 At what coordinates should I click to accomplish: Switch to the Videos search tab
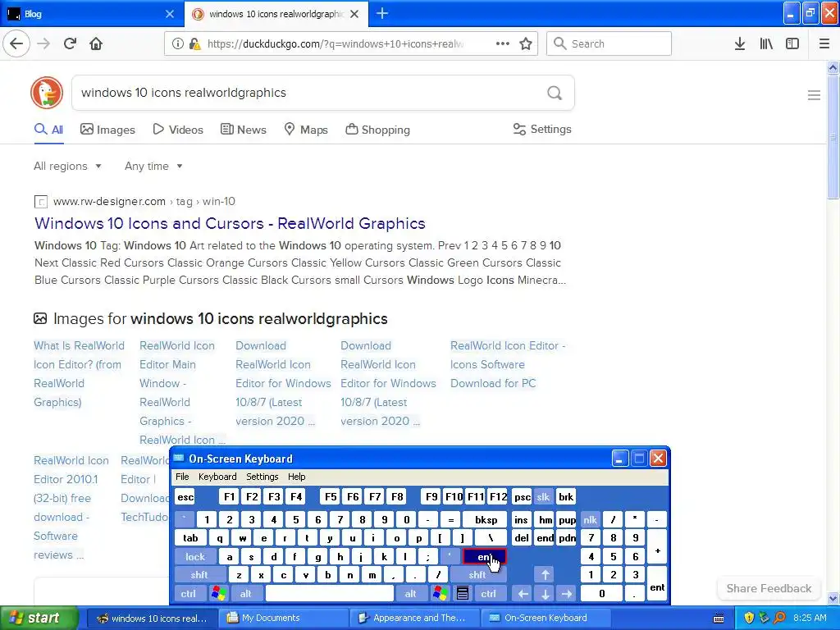coord(178,130)
